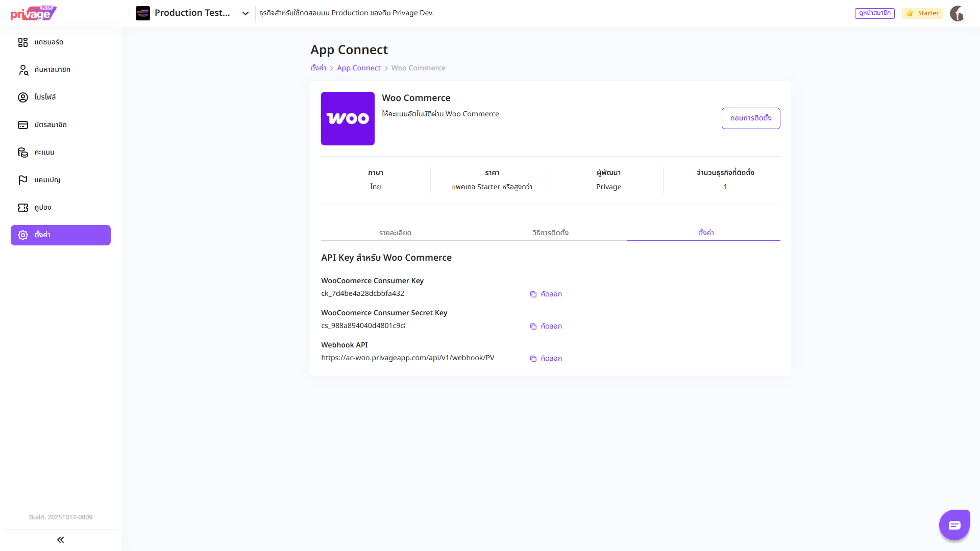This screenshot has height=551, width=980.
Task: Open the dashboard grid icon
Action: (x=23, y=42)
